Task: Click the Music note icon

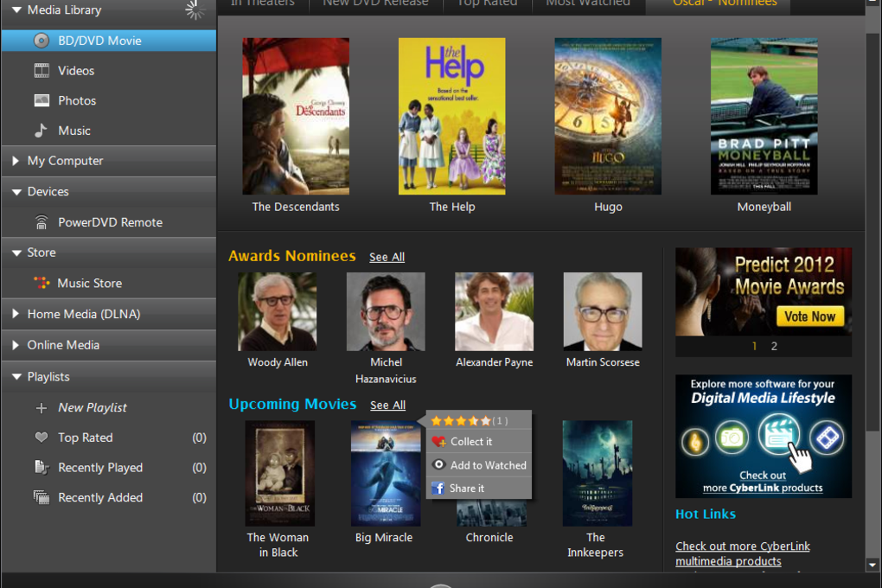Action: coord(41,130)
